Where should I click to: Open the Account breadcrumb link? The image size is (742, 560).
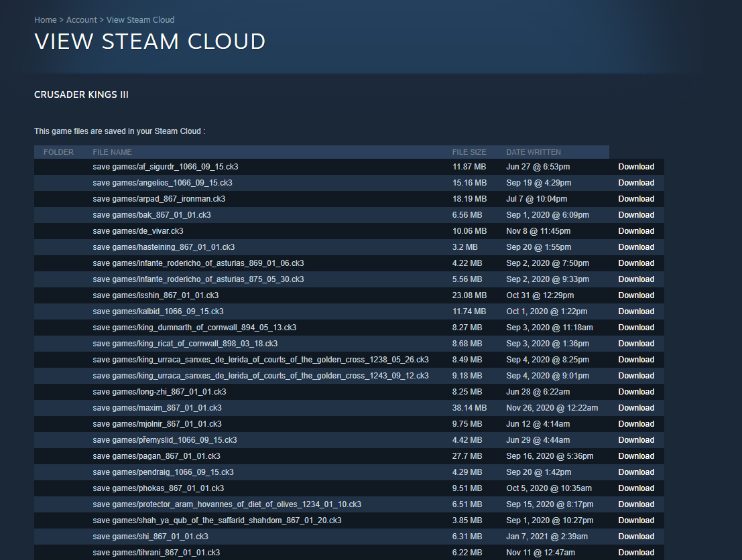[x=81, y=20]
